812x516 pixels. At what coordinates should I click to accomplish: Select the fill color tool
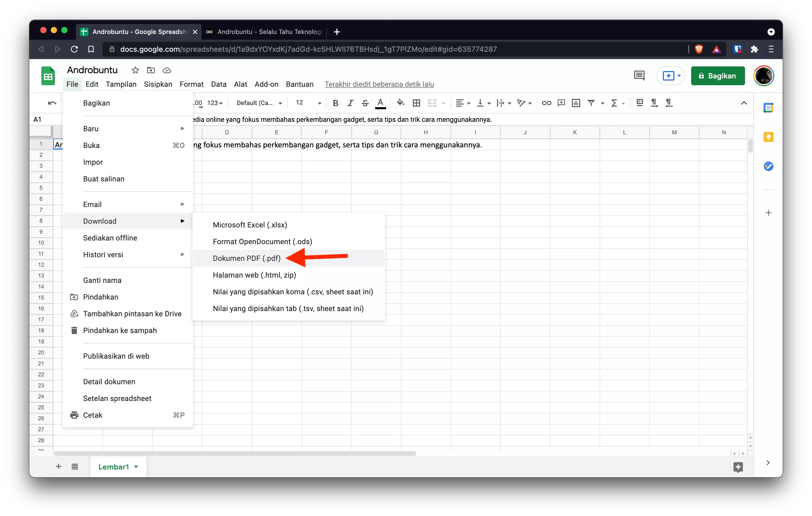pos(401,103)
